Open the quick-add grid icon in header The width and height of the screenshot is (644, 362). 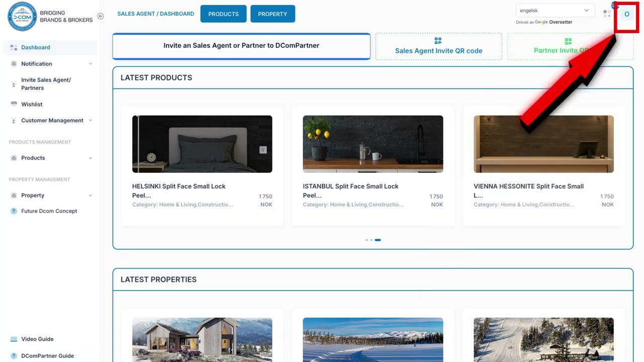tap(607, 14)
